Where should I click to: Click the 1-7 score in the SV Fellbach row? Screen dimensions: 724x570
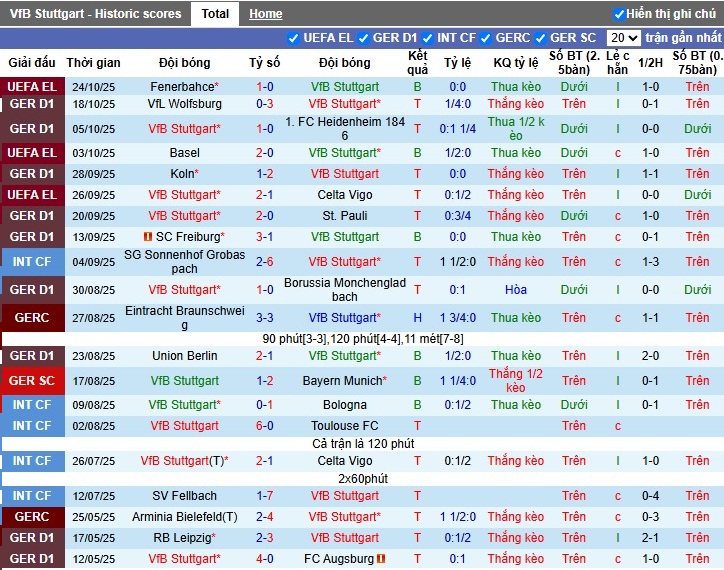click(264, 496)
